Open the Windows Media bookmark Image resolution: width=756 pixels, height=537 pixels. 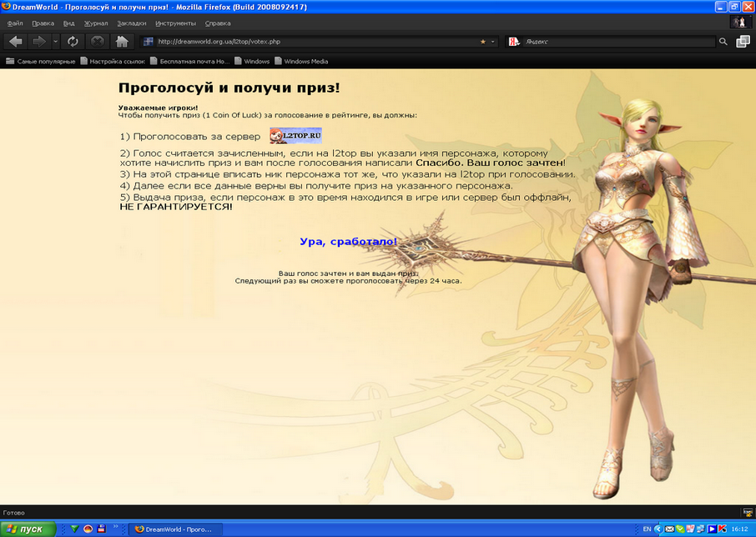coord(301,61)
